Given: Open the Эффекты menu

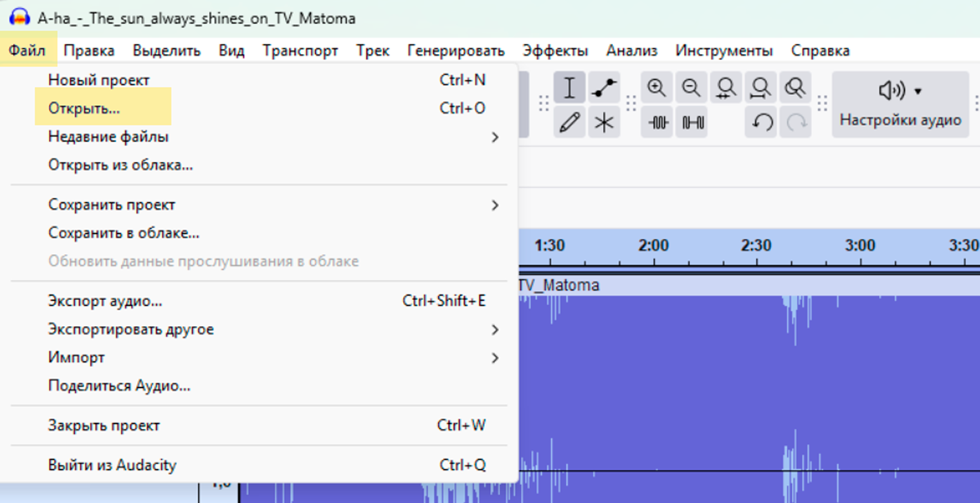Looking at the screenshot, I should (555, 51).
